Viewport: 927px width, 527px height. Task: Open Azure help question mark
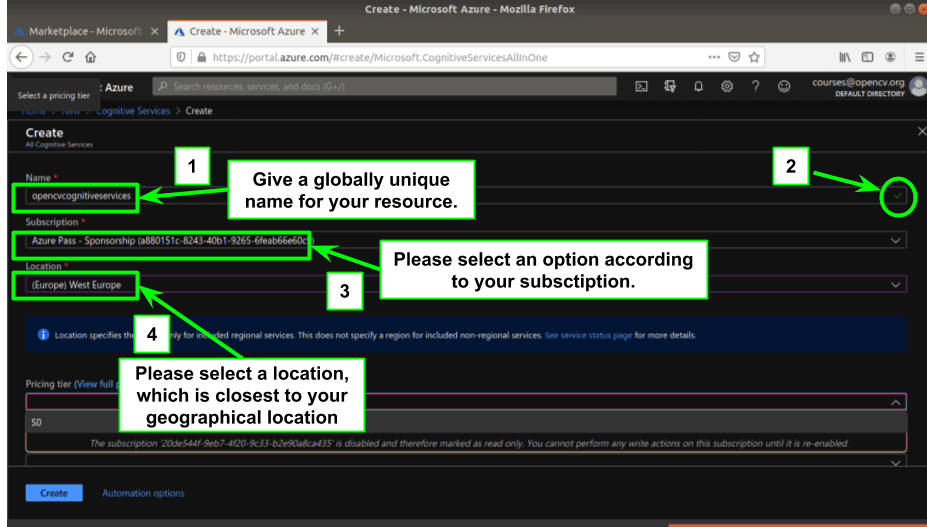pos(755,86)
